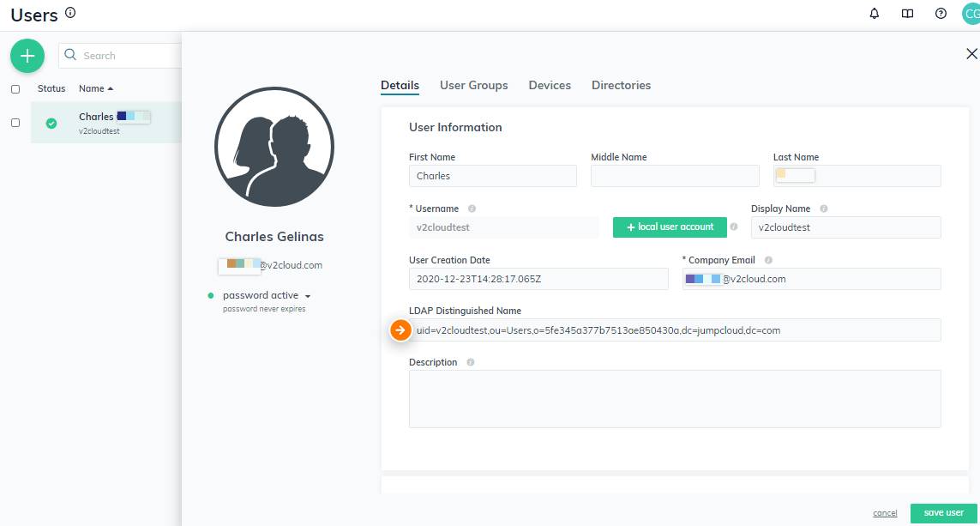Click the local user account button

[x=670, y=227]
